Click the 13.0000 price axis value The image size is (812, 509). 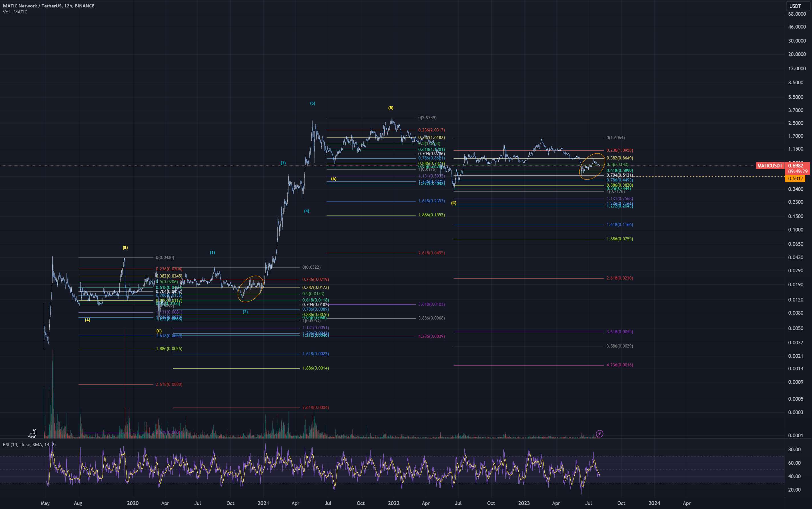point(797,68)
